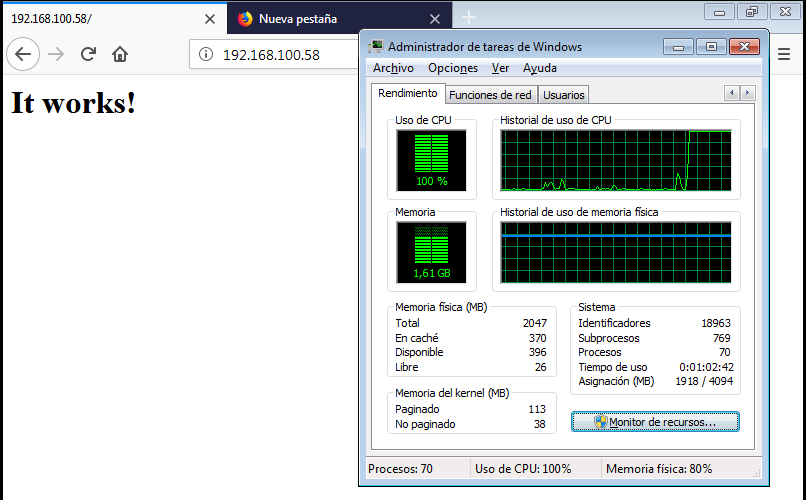Open the Opciones menu
Viewport: 806px width, 500px height.
pyautogui.click(x=453, y=68)
